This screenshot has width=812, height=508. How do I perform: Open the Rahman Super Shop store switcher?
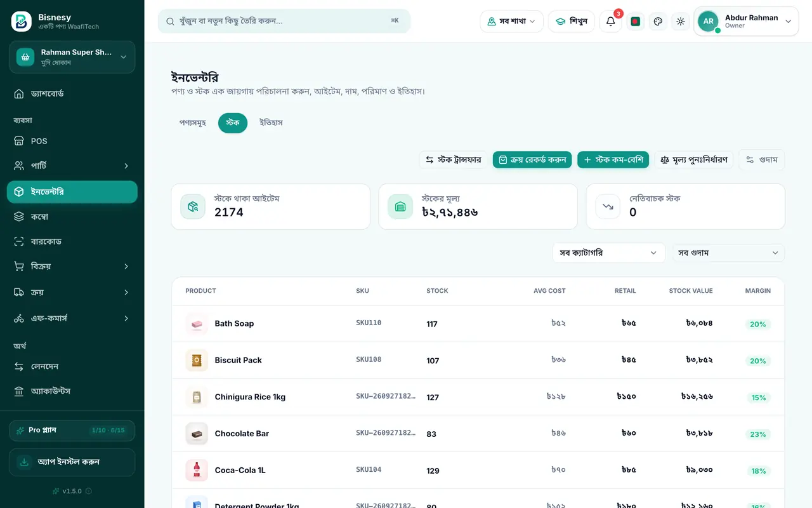point(72,57)
